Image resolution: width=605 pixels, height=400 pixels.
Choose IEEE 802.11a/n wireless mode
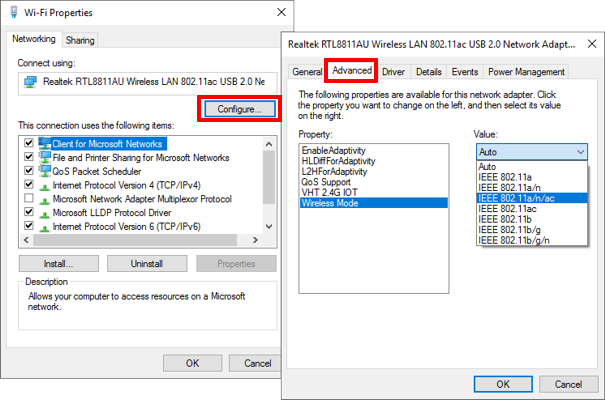click(x=532, y=187)
